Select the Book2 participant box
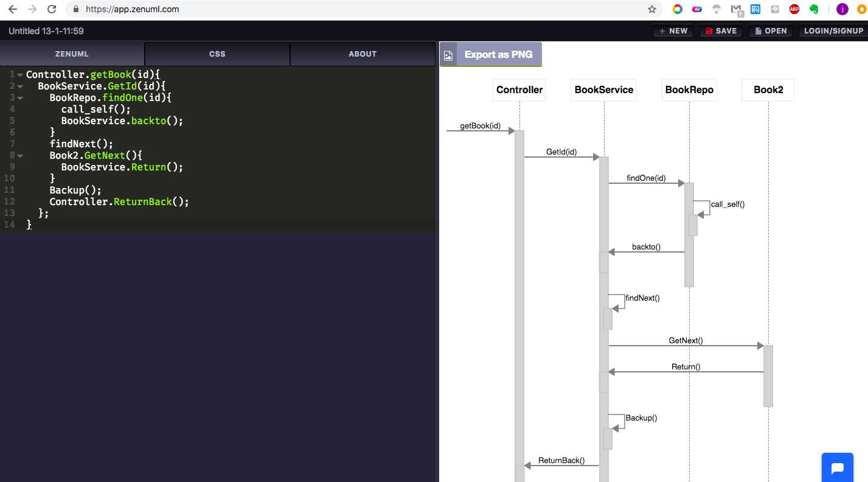The width and height of the screenshot is (868, 482). click(x=768, y=90)
